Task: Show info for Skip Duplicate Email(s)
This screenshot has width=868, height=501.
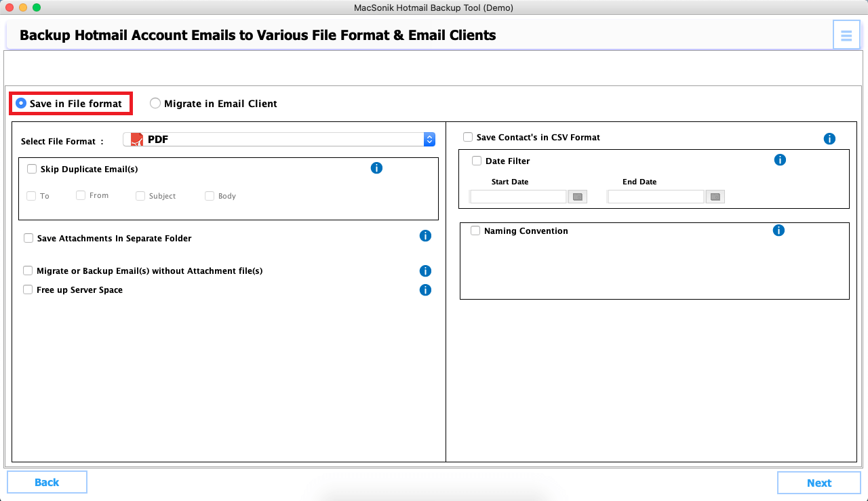Action: 377,167
